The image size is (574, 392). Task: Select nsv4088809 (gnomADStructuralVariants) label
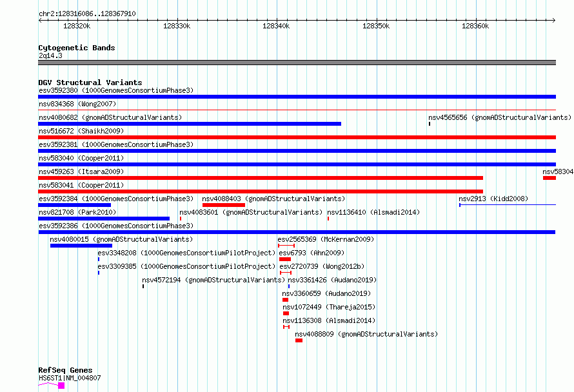tap(366, 334)
